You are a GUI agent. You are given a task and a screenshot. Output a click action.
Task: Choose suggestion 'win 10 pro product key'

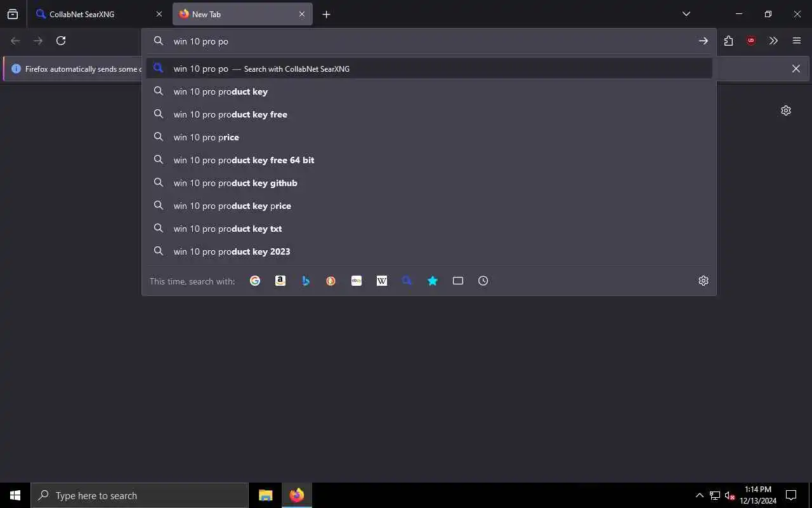(x=429, y=91)
